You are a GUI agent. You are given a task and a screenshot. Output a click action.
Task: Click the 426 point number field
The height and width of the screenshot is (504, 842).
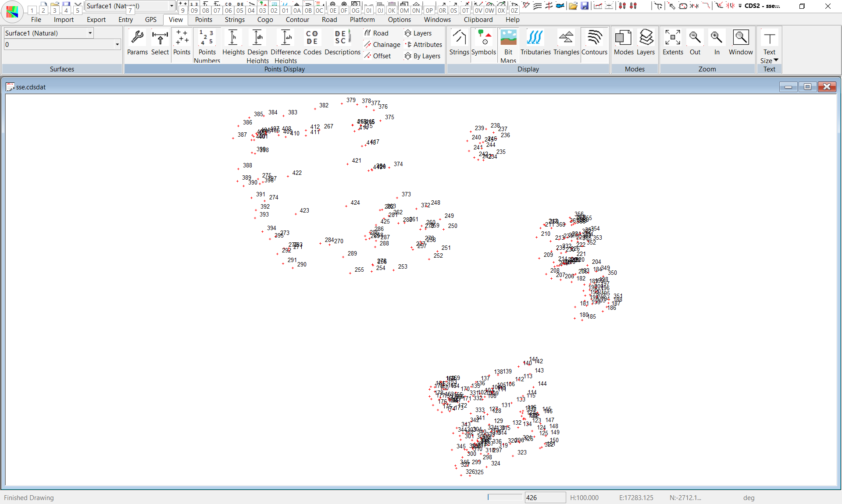coord(545,497)
